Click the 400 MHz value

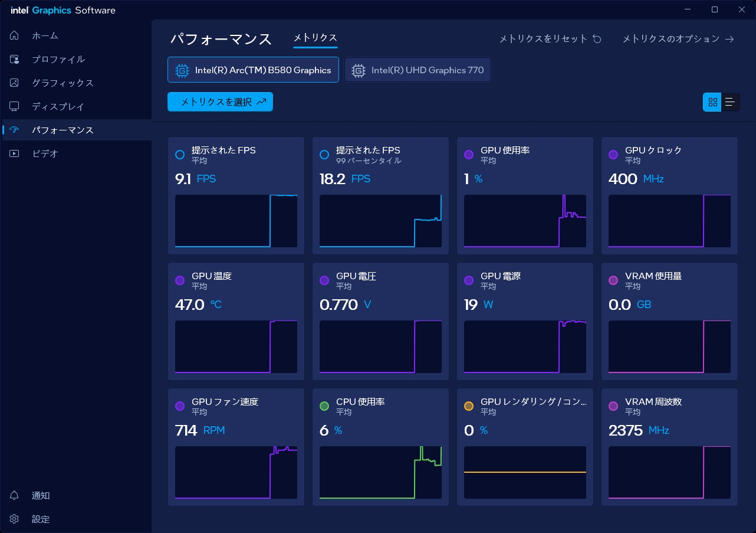(636, 179)
